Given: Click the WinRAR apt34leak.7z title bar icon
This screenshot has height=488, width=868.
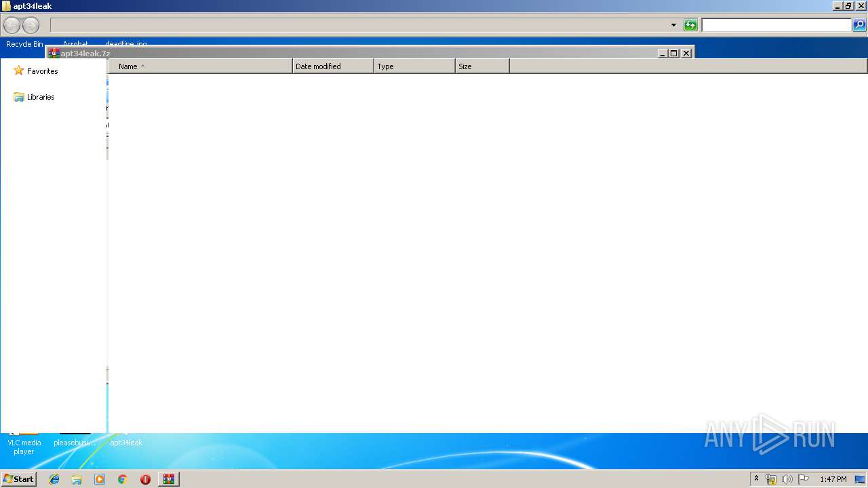Looking at the screenshot, I should coord(54,53).
